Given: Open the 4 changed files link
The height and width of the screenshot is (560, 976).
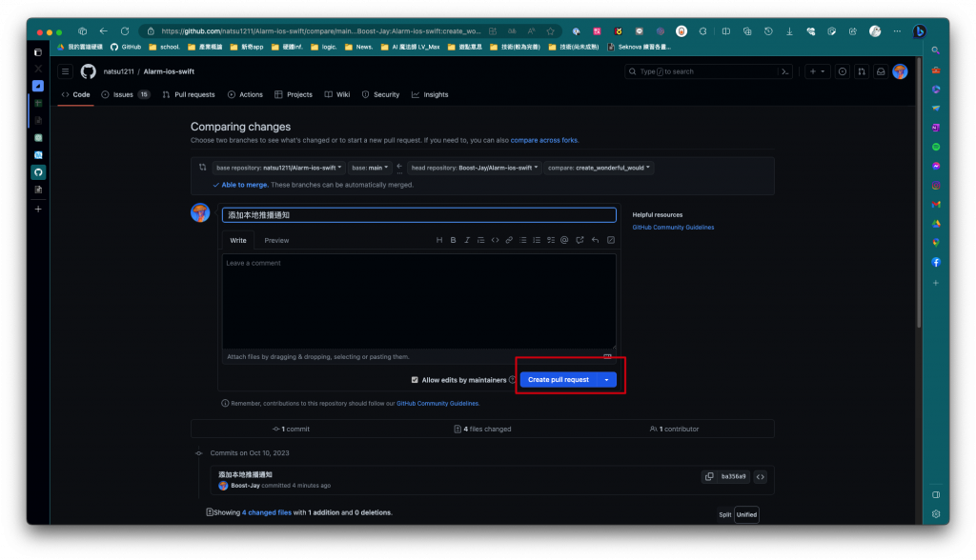Looking at the screenshot, I should pos(267,512).
